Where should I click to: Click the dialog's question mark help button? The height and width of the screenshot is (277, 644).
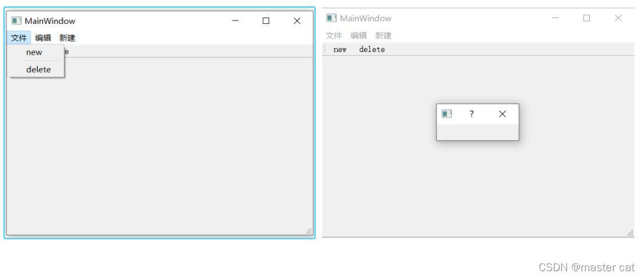(x=472, y=114)
